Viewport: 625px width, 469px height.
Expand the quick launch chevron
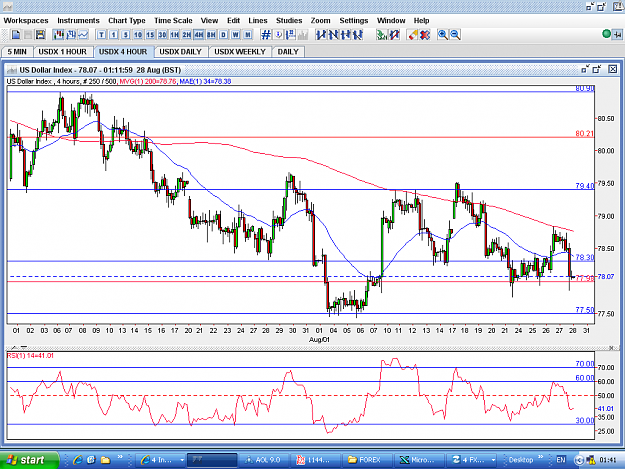point(120,457)
